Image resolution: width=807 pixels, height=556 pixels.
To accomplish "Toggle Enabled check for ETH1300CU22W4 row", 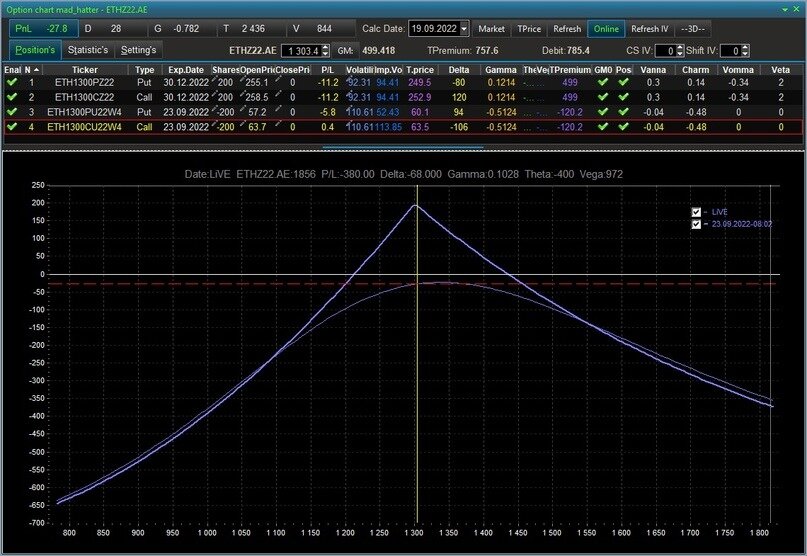I will pos(12,127).
